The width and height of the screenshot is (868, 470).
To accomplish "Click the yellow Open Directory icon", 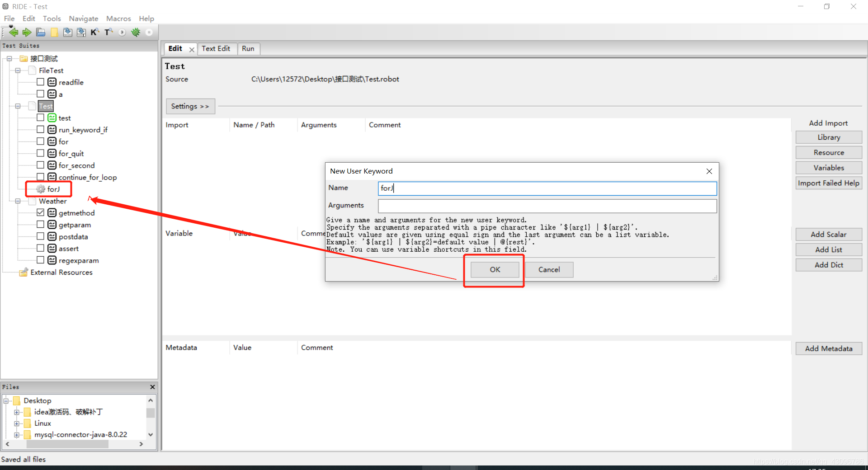I will (x=54, y=32).
